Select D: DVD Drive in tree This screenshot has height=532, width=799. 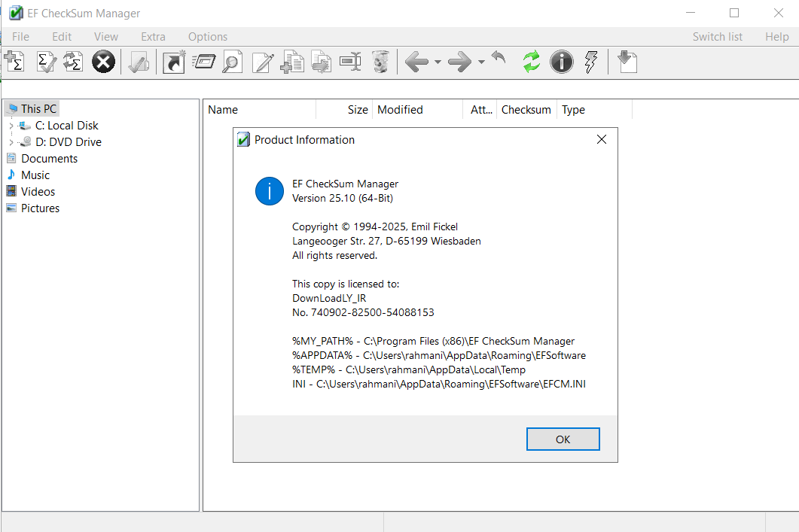pyautogui.click(x=69, y=142)
